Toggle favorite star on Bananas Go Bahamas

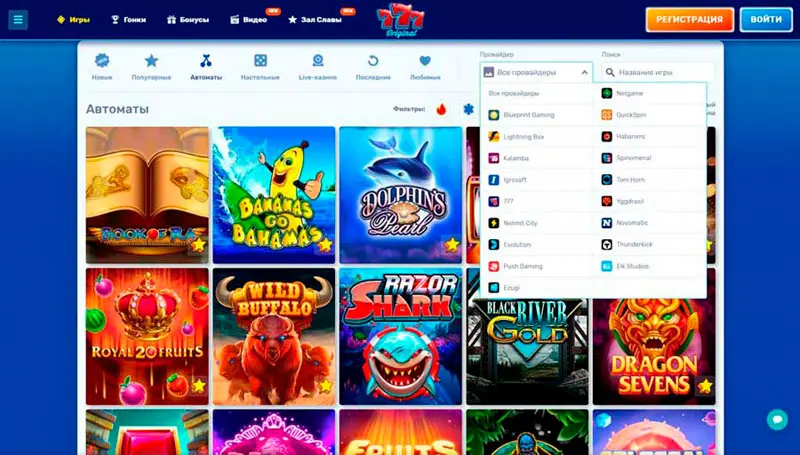[x=324, y=244]
